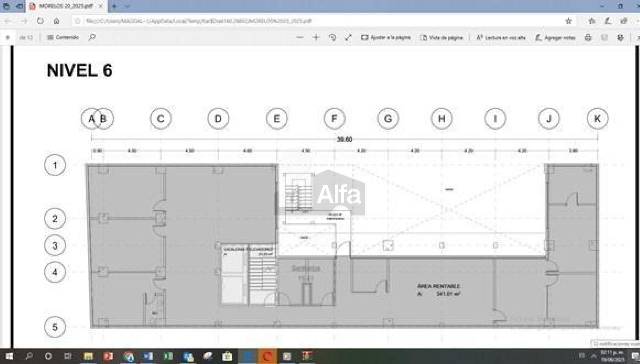Search the PDF with the magnifier icon

tap(92, 37)
